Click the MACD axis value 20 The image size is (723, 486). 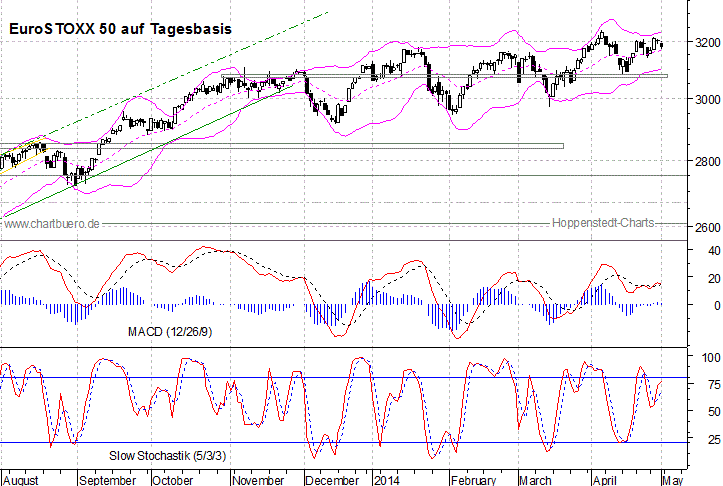(x=714, y=279)
